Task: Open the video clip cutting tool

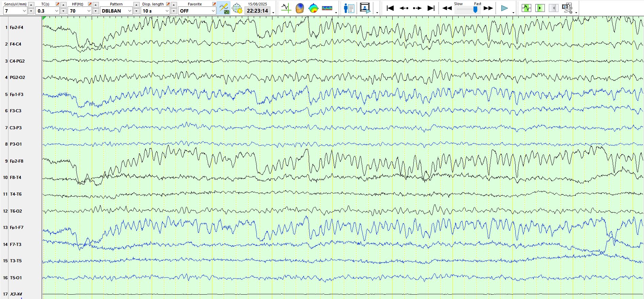Action: point(567,8)
